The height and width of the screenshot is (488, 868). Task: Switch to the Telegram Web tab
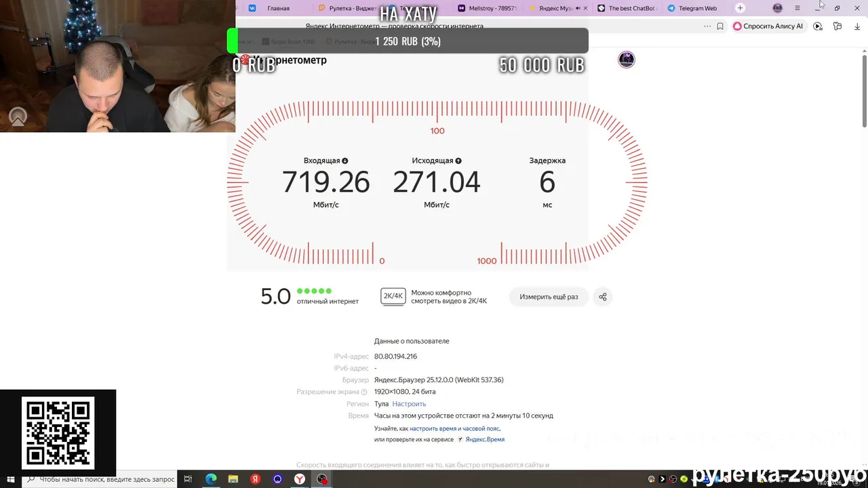(x=697, y=8)
